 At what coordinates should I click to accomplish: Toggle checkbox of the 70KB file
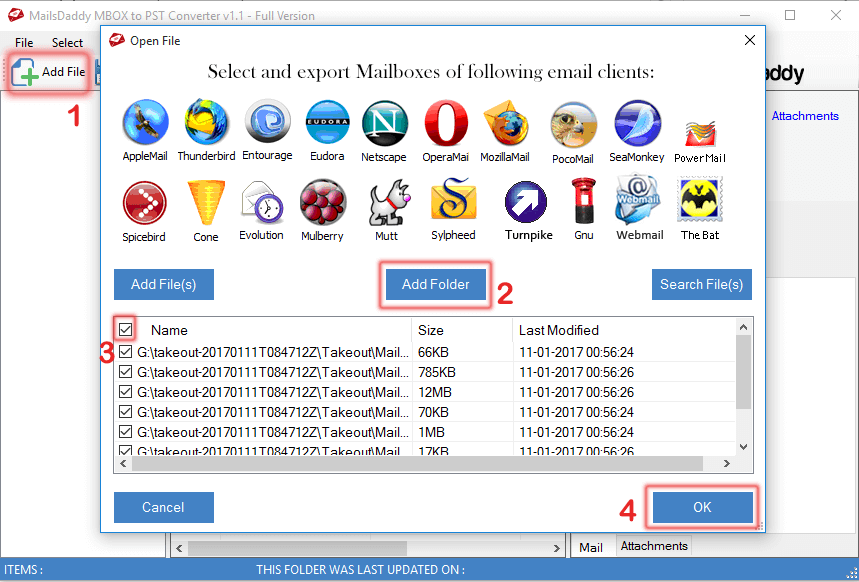pos(125,412)
